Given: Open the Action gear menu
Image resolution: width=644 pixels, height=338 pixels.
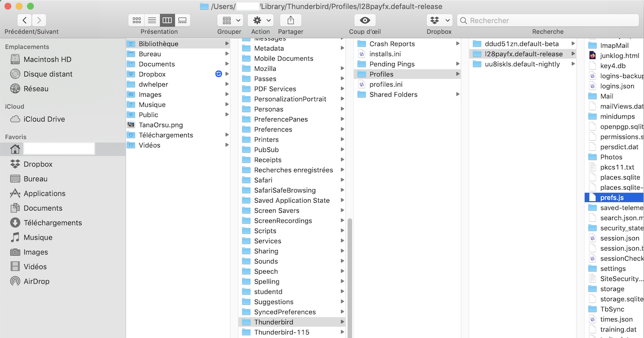Looking at the screenshot, I should point(261,20).
